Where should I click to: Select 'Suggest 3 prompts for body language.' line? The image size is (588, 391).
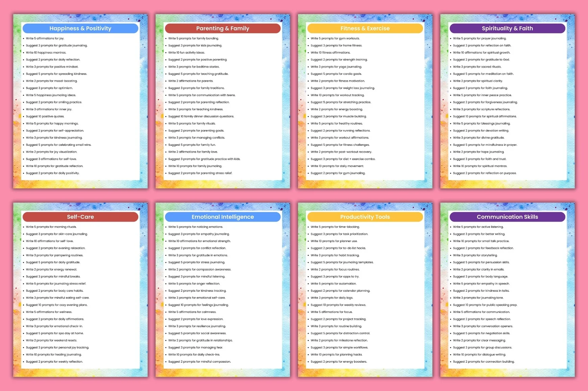point(481,277)
